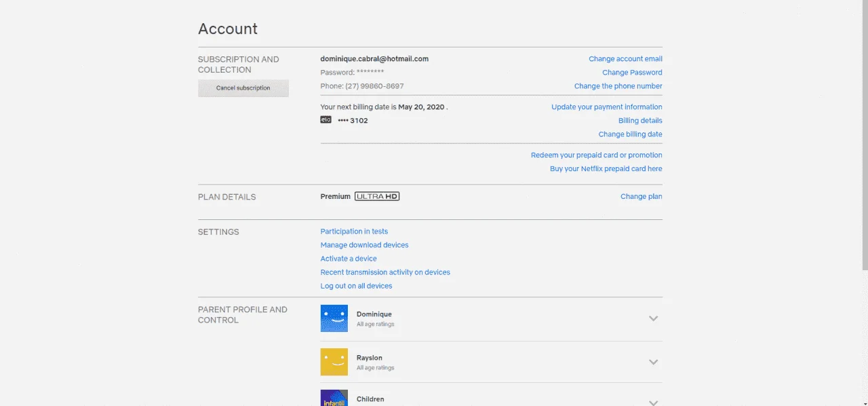868x406 pixels.
Task: Open Change account email link
Action: (625, 59)
